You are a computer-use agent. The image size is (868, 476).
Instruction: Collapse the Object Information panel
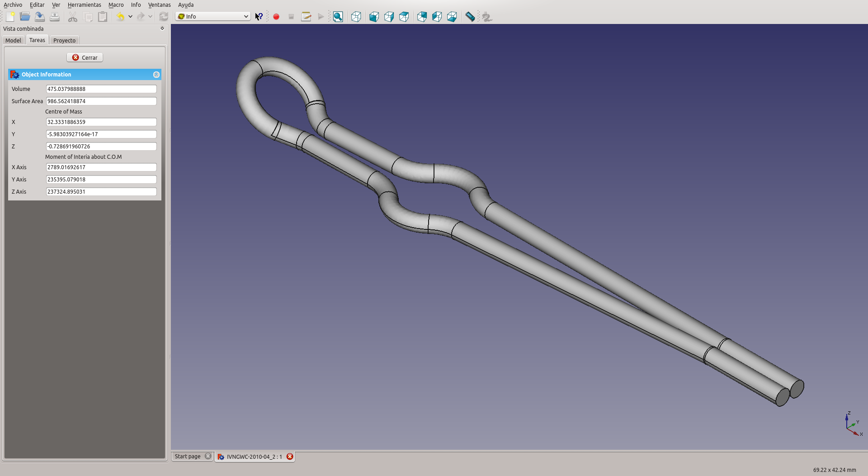(x=156, y=75)
